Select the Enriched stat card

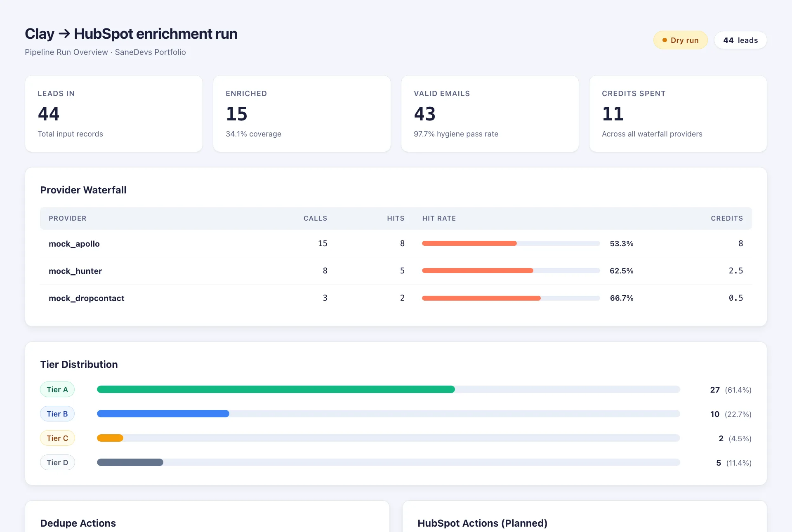pyautogui.click(x=302, y=113)
